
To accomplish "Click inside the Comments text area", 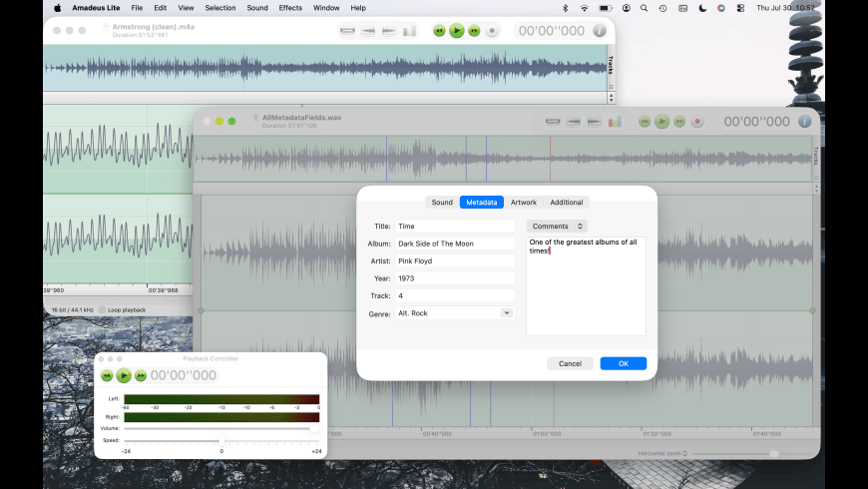I will [586, 286].
